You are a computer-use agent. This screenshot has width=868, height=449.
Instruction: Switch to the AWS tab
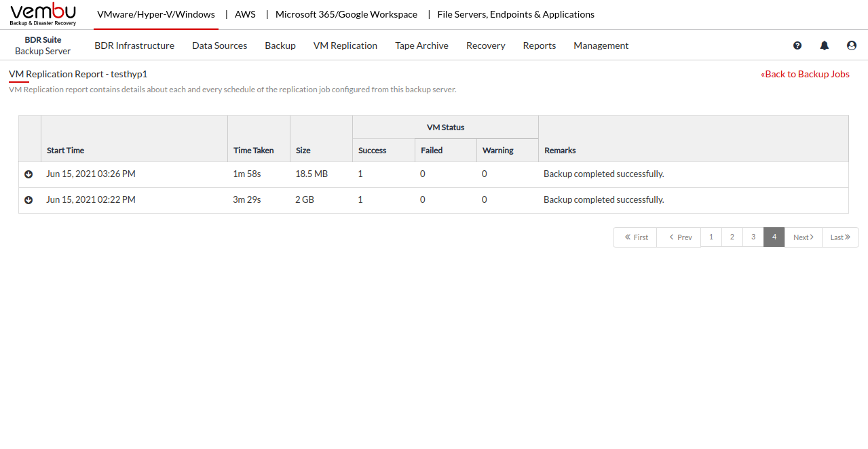point(245,14)
